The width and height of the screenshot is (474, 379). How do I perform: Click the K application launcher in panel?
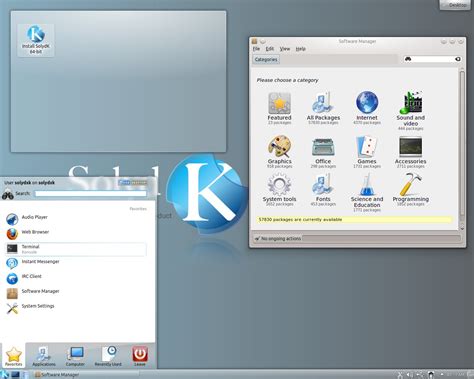[4, 374]
